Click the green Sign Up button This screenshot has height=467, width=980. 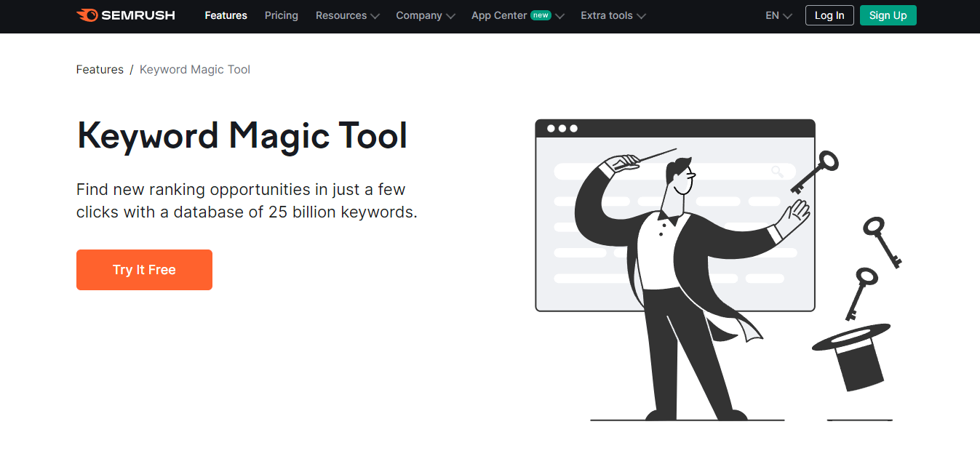coord(888,15)
